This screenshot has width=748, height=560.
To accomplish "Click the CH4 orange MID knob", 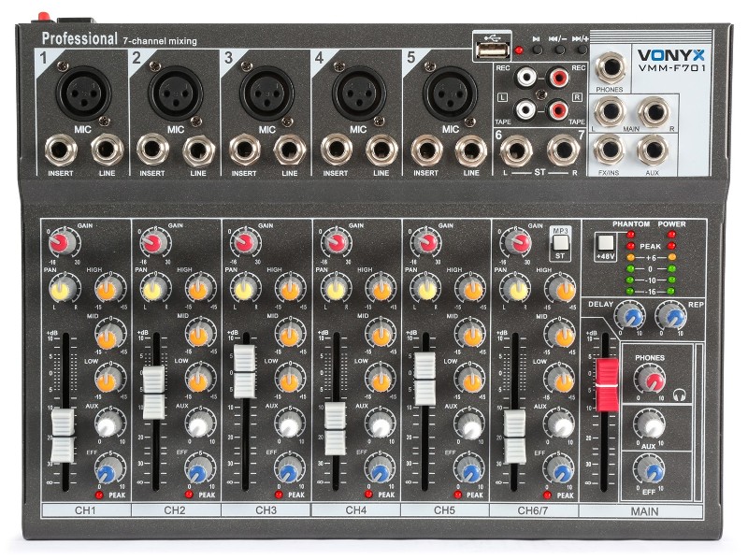I will tap(379, 332).
